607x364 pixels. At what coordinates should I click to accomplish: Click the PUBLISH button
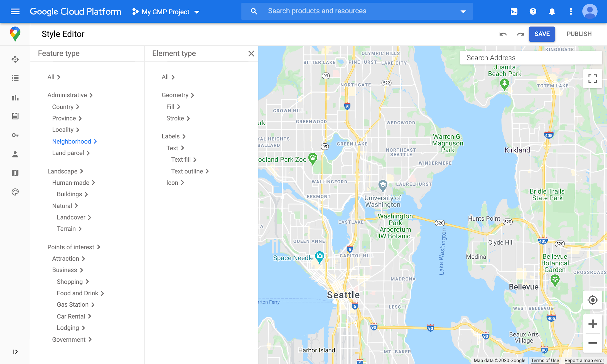click(579, 34)
